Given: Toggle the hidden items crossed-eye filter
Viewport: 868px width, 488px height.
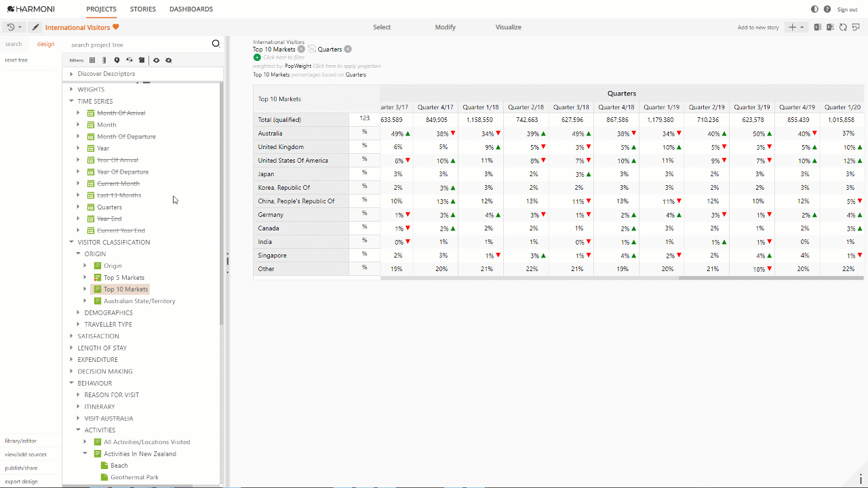Looking at the screenshot, I should [169, 60].
